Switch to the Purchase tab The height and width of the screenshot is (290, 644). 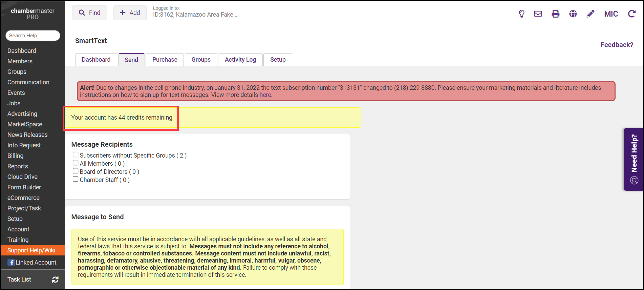165,60
